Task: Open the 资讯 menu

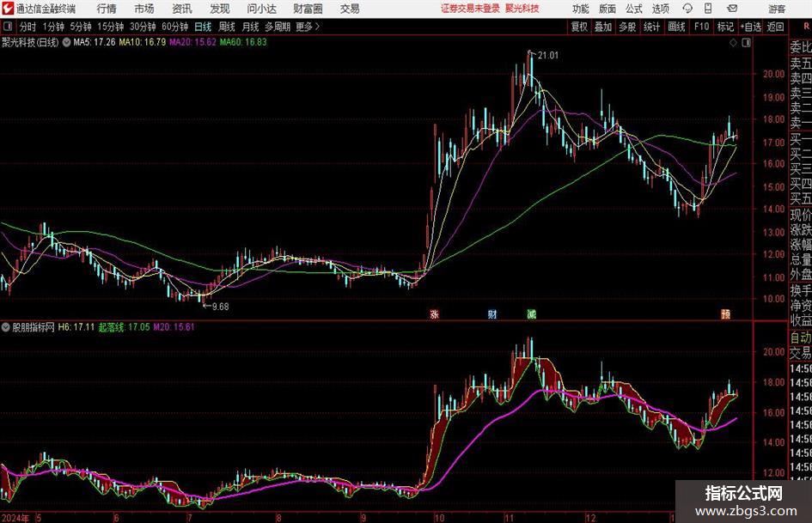Action: click(182, 9)
